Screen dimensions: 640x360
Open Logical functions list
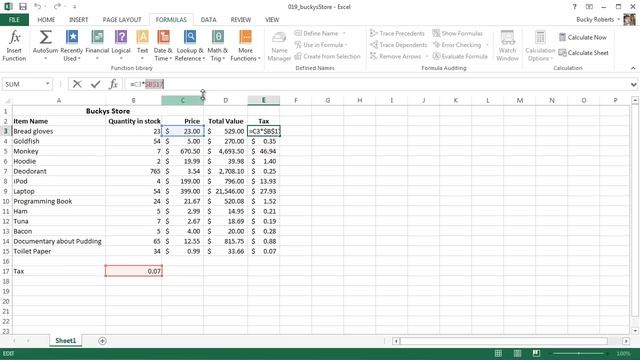click(x=121, y=46)
